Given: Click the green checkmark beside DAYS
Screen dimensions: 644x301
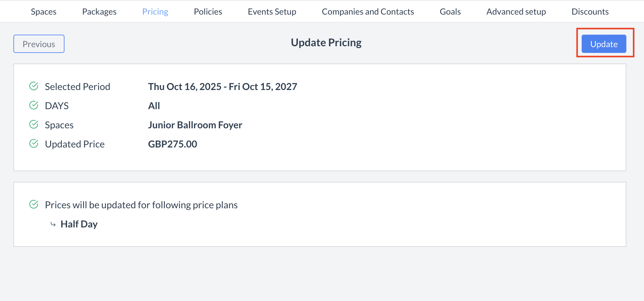Looking at the screenshot, I should (34, 106).
